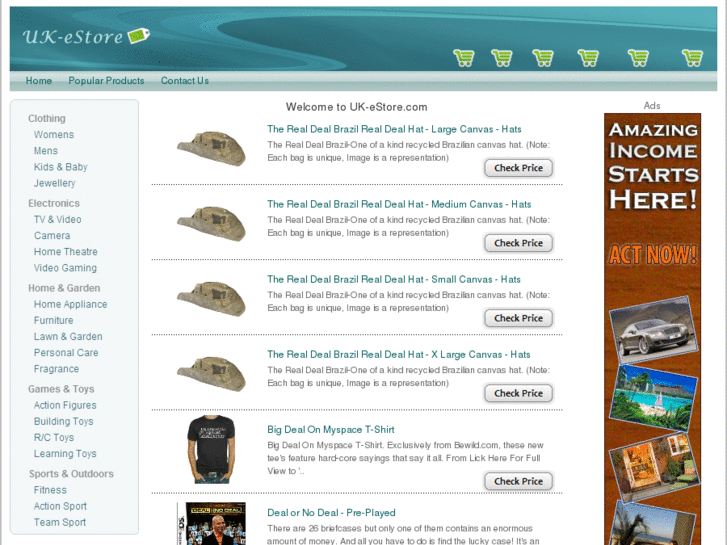The width and height of the screenshot is (727, 545).
Task: Click the Large Canvas hat thumbnail
Action: pyautogui.click(x=211, y=148)
